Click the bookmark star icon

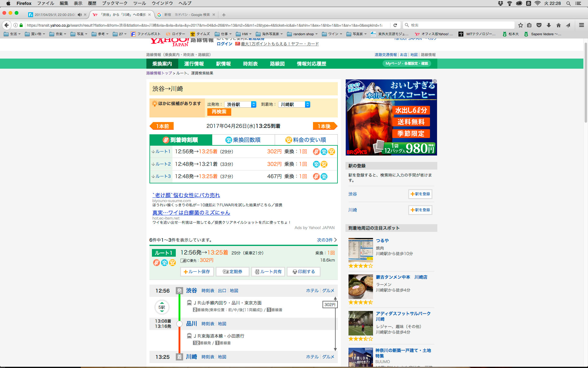point(520,25)
